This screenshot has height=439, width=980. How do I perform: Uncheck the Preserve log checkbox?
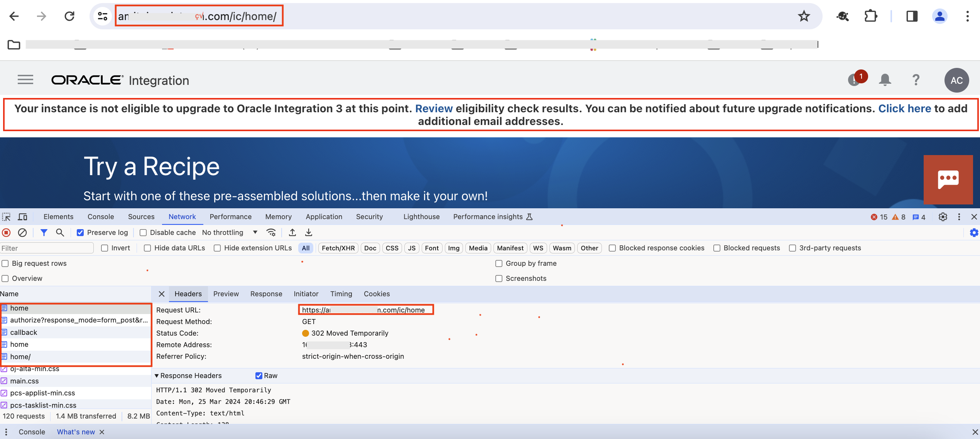(80, 232)
